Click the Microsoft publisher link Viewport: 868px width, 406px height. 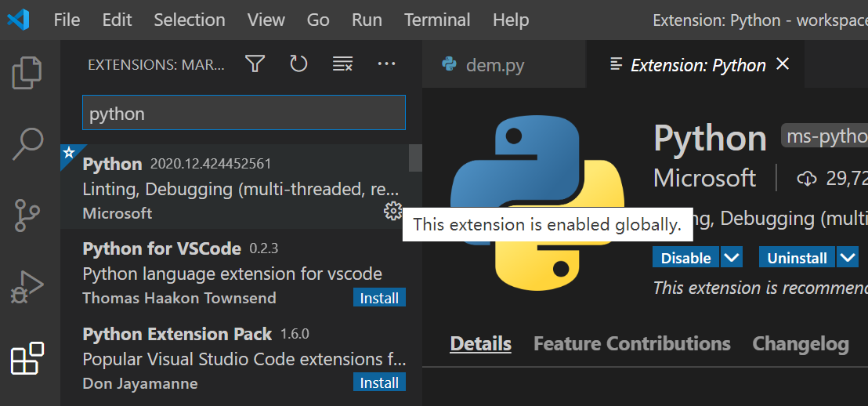click(x=705, y=179)
